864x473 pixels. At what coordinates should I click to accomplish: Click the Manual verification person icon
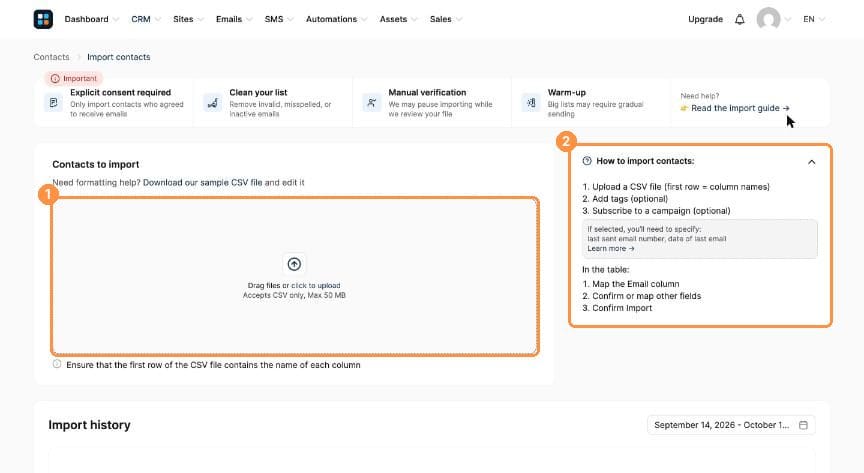pyautogui.click(x=372, y=103)
